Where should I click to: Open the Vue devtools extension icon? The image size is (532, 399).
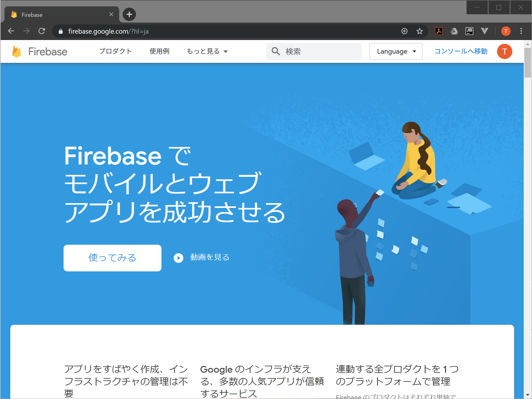click(x=485, y=31)
